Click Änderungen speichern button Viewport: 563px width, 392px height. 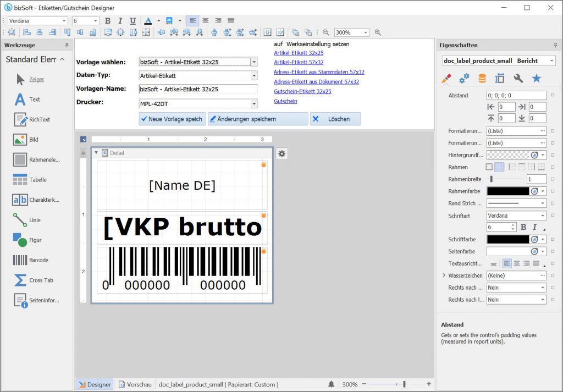[258, 119]
